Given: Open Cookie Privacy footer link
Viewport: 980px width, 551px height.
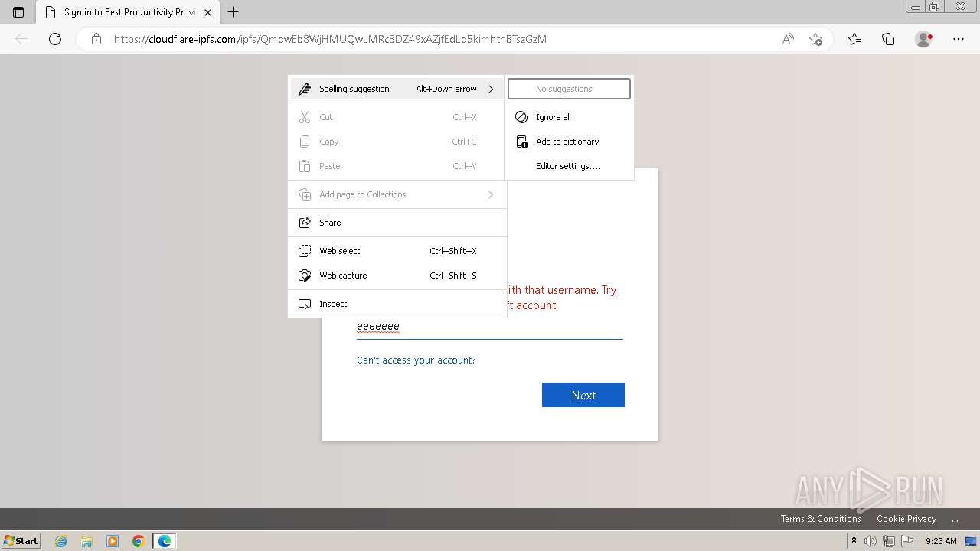Looking at the screenshot, I should click(906, 518).
